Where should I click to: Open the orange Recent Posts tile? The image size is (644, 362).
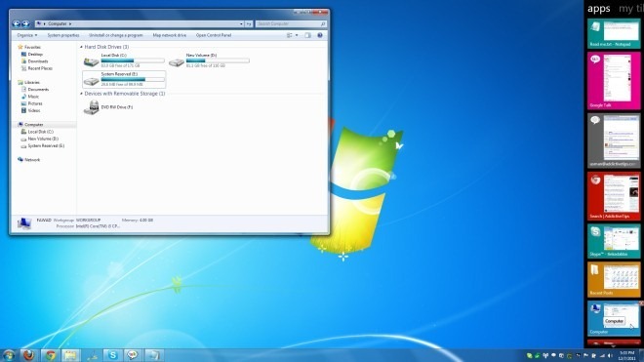tap(614, 280)
